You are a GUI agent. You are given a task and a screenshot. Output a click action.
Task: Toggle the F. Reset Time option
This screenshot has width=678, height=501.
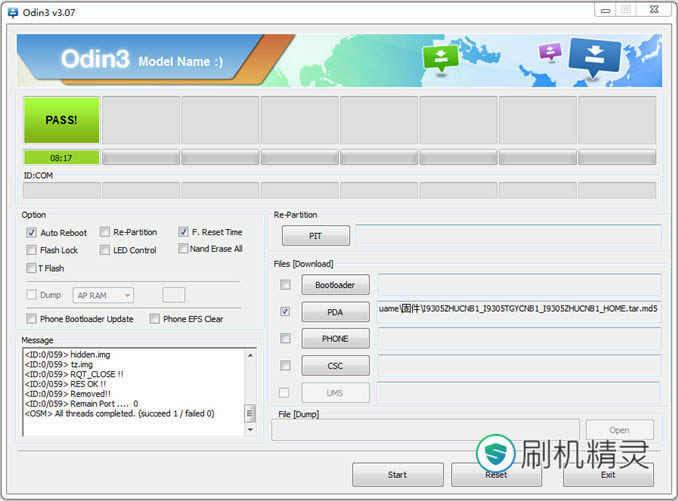(183, 232)
